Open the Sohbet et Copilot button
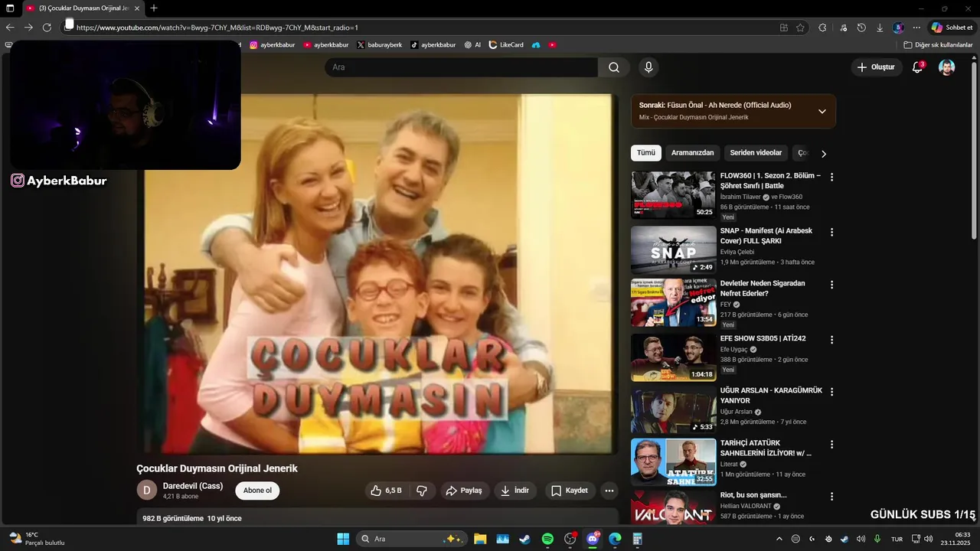 pos(952,28)
